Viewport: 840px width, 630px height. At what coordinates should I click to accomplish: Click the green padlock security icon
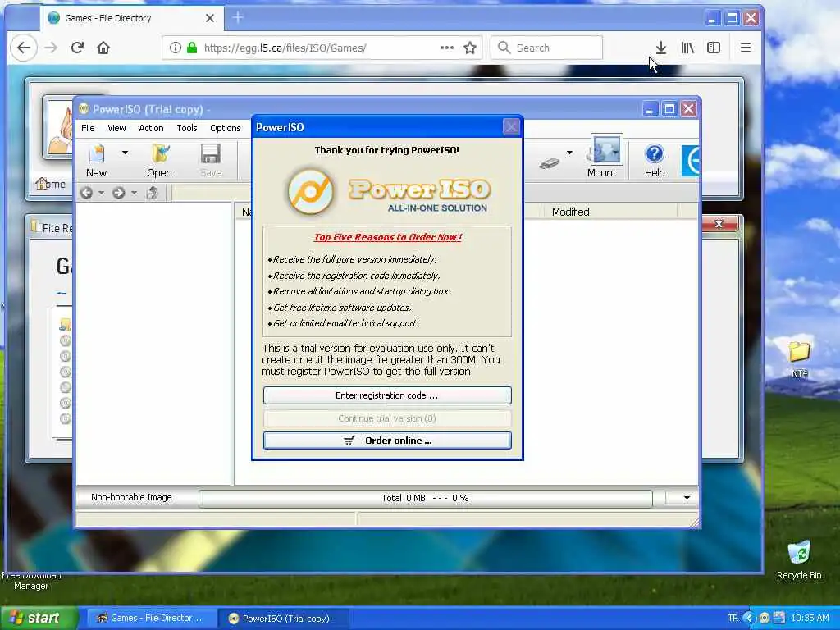[x=192, y=48]
